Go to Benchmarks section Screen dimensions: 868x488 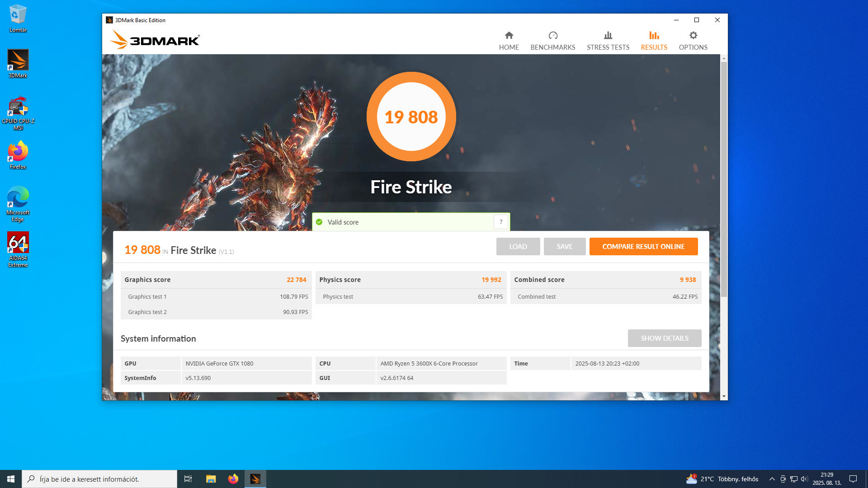tap(552, 41)
